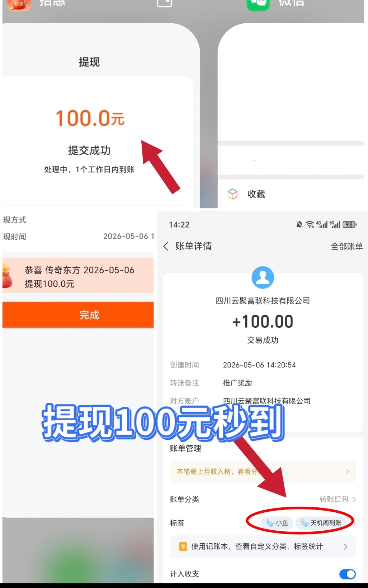Select the 天机阁到账 tag

321,523
